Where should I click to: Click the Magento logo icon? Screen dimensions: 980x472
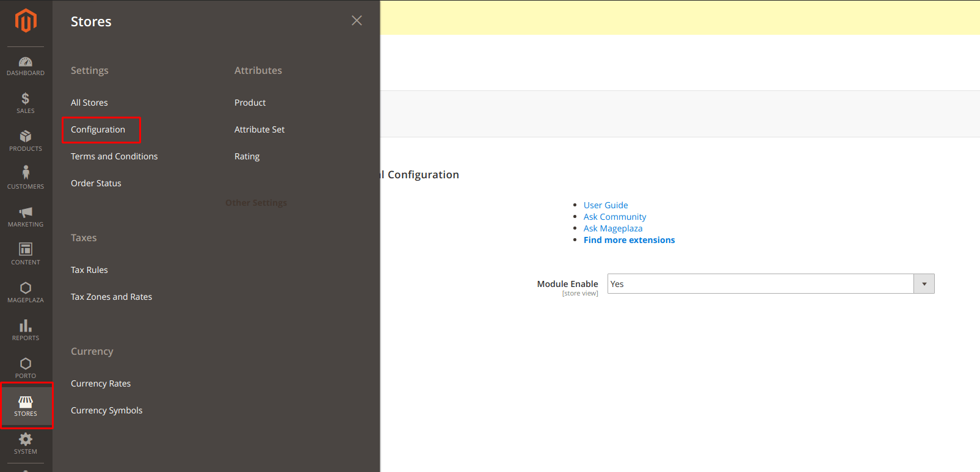26,21
